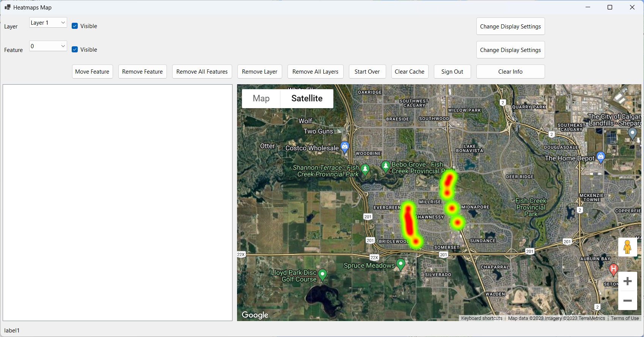Select the Satellite view tab
This screenshot has width=644, height=337.
(307, 99)
